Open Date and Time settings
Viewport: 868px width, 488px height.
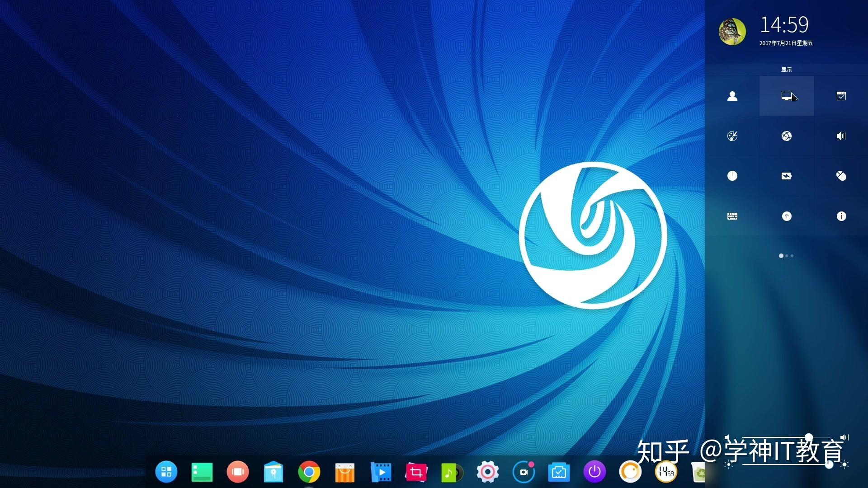732,176
